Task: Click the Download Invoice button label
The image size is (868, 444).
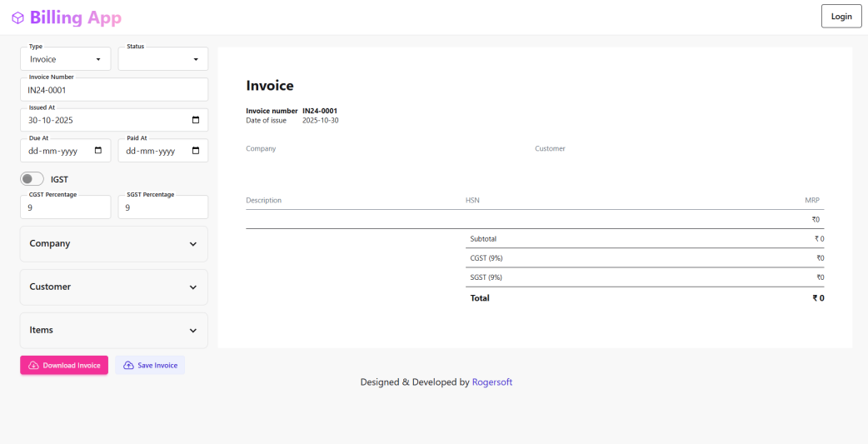Action: (x=72, y=366)
